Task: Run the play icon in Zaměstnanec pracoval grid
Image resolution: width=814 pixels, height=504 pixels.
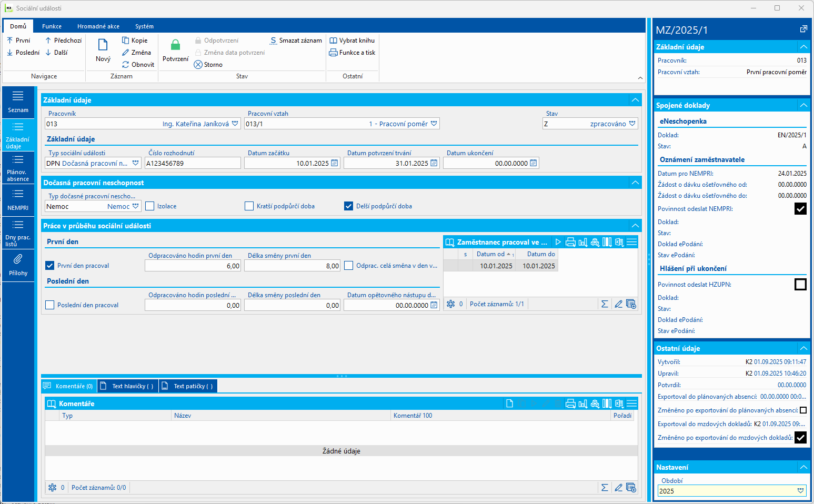Action: click(x=558, y=242)
